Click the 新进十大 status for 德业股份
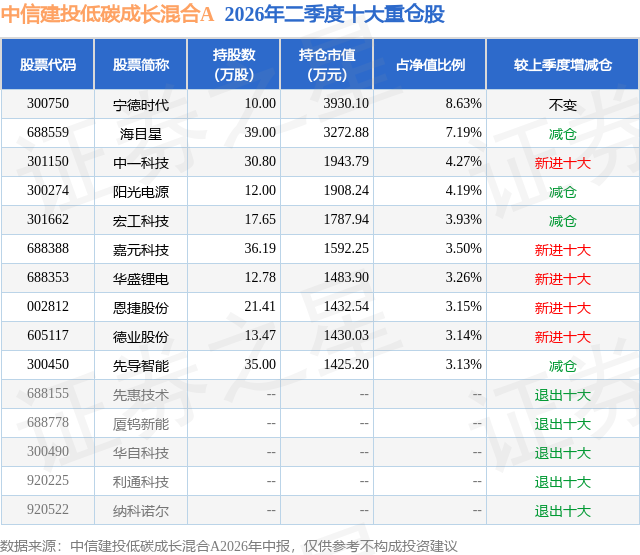This screenshot has width=640, height=555. [x=563, y=337]
